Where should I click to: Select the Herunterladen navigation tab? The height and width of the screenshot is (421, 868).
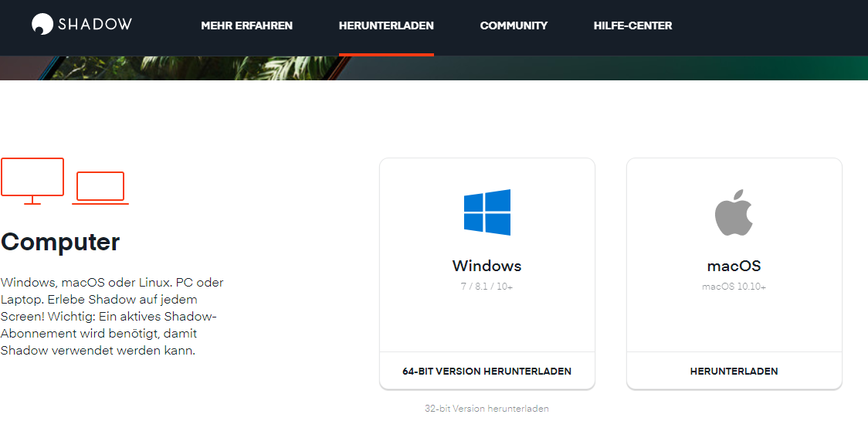386,25
